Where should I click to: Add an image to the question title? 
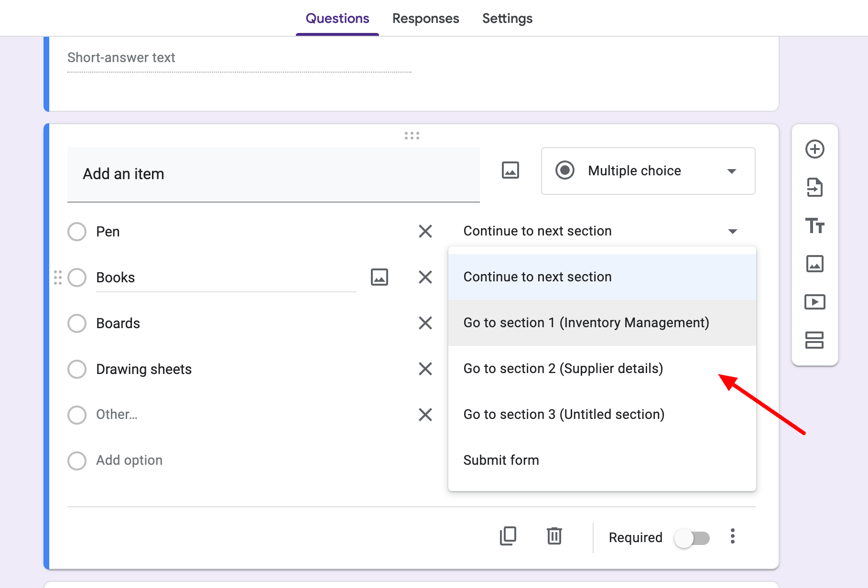pos(510,170)
